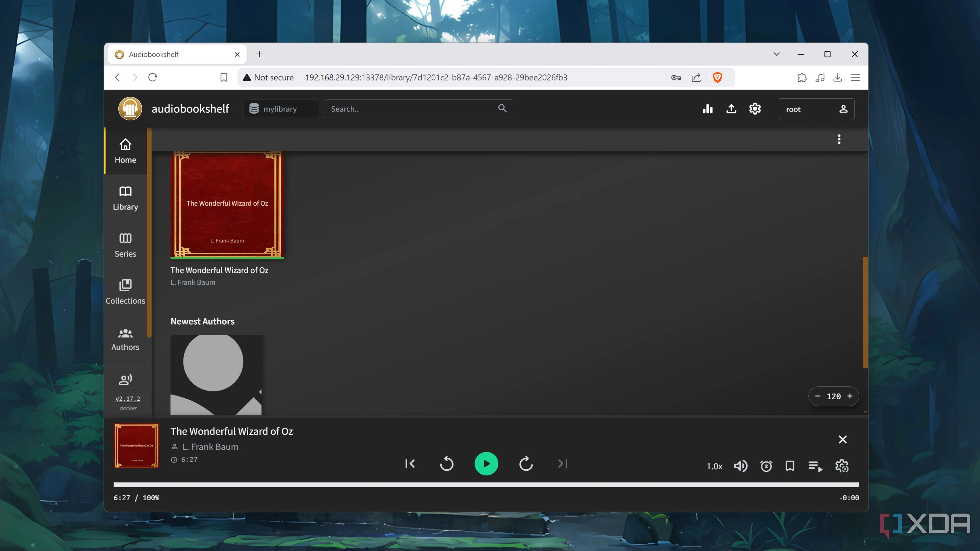Screen dimensions: 980x551
Task: Open the three-dot options menu
Action: tap(838, 139)
